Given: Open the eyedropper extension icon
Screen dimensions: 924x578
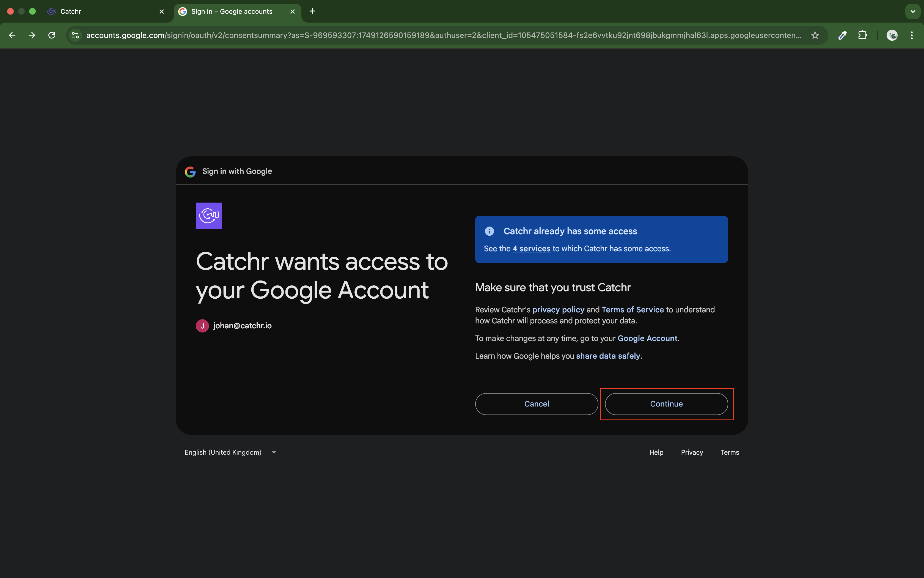Looking at the screenshot, I should [842, 35].
